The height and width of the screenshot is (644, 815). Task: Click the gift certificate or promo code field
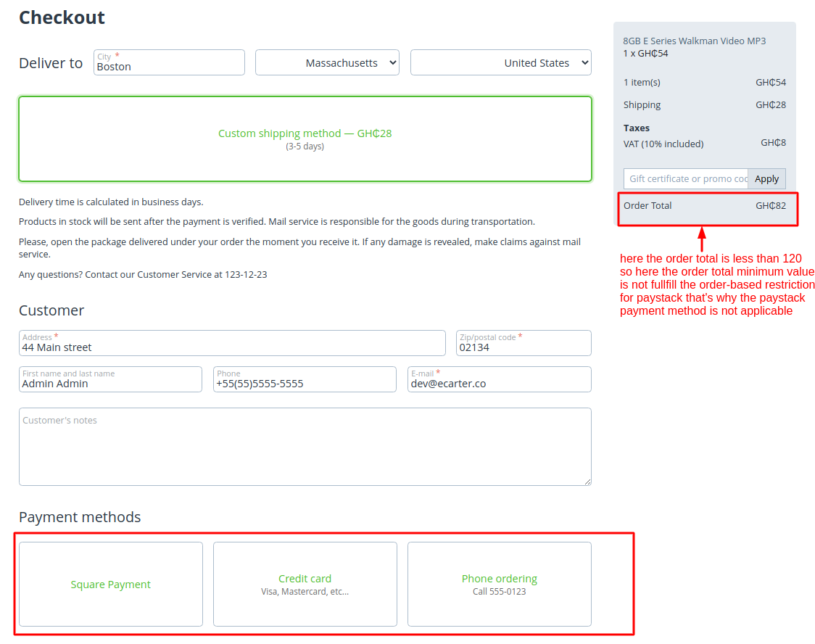[x=685, y=179]
